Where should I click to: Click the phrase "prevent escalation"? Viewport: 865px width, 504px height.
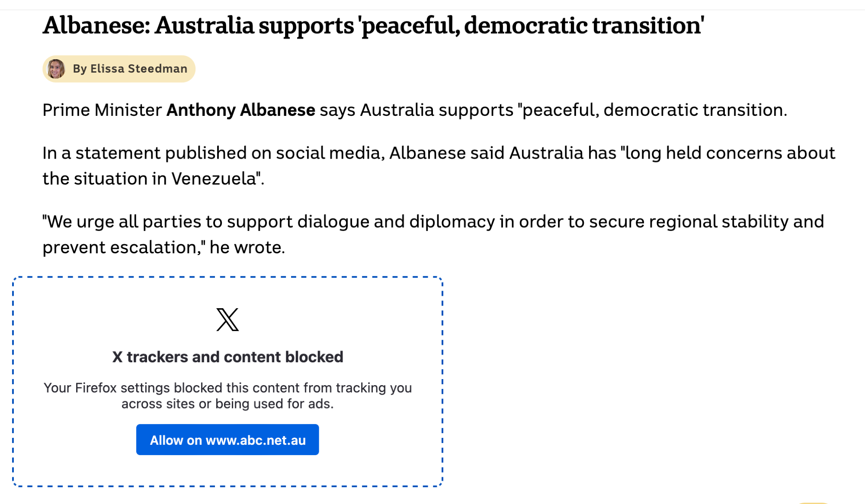pyautogui.click(x=121, y=248)
